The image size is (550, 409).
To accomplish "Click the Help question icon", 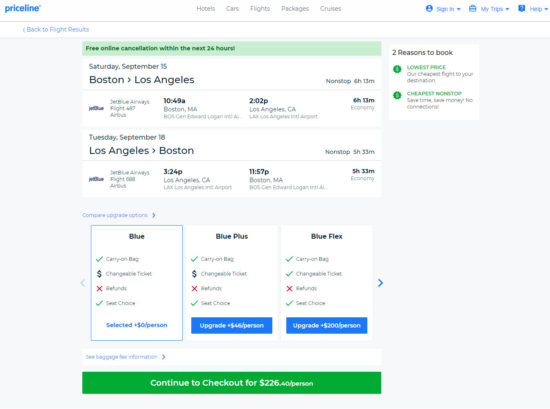I will click(x=522, y=8).
